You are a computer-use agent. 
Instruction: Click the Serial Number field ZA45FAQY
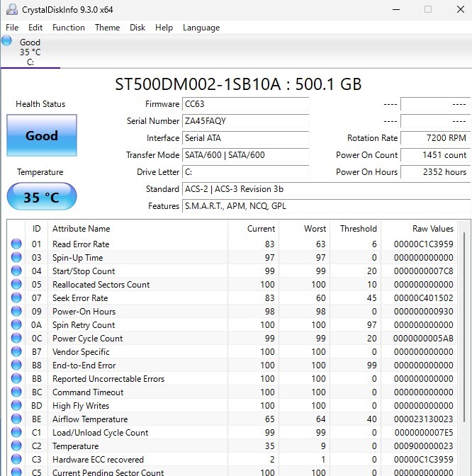[245, 121]
